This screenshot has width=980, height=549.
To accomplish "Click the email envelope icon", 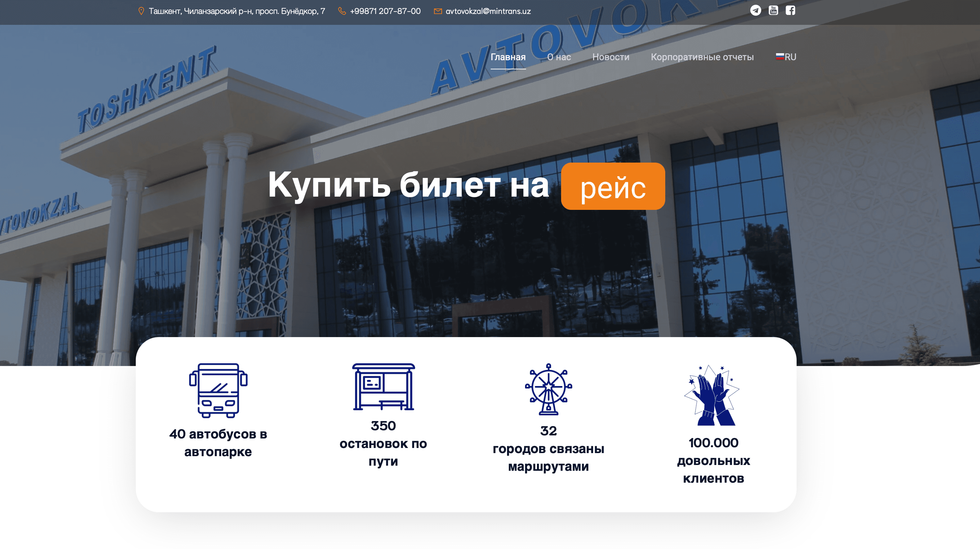I will pyautogui.click(x=438, y=12).
